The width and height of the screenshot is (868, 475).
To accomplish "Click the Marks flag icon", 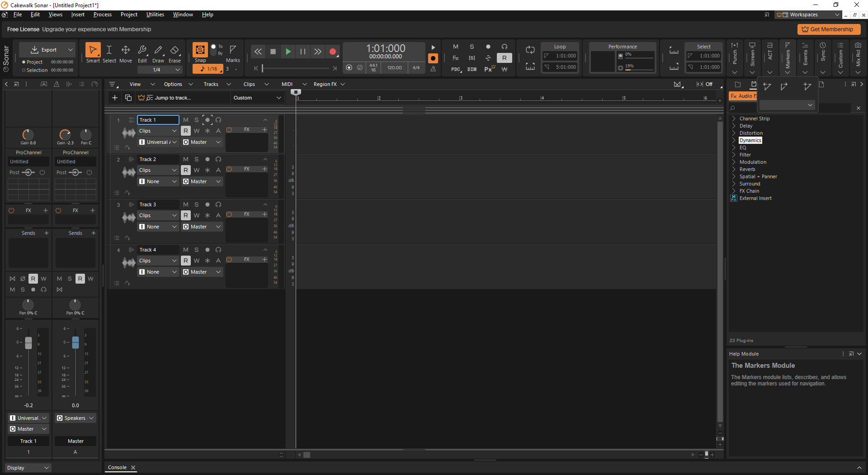I will [233, 49].
